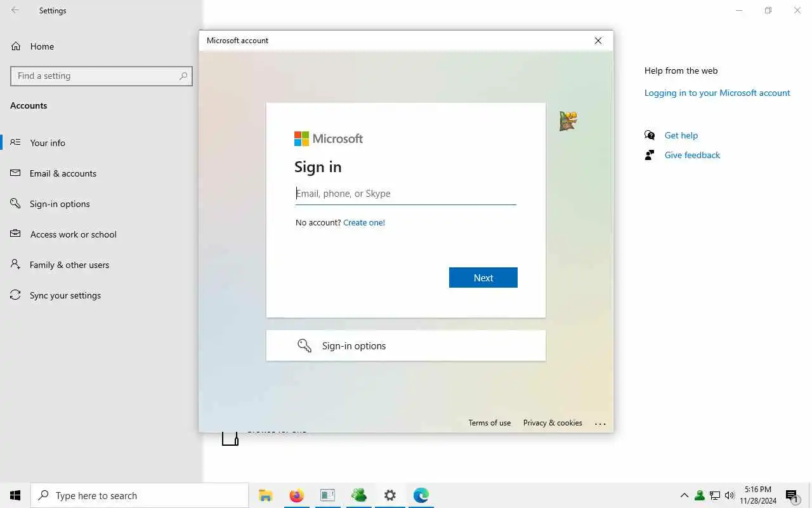
Task: Minimize the Settings window
Action: [739, 10]
